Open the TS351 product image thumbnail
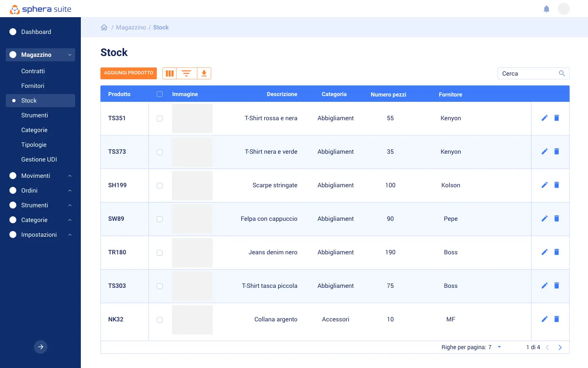Screen dimensions: 588x368 tap(192, 119)
